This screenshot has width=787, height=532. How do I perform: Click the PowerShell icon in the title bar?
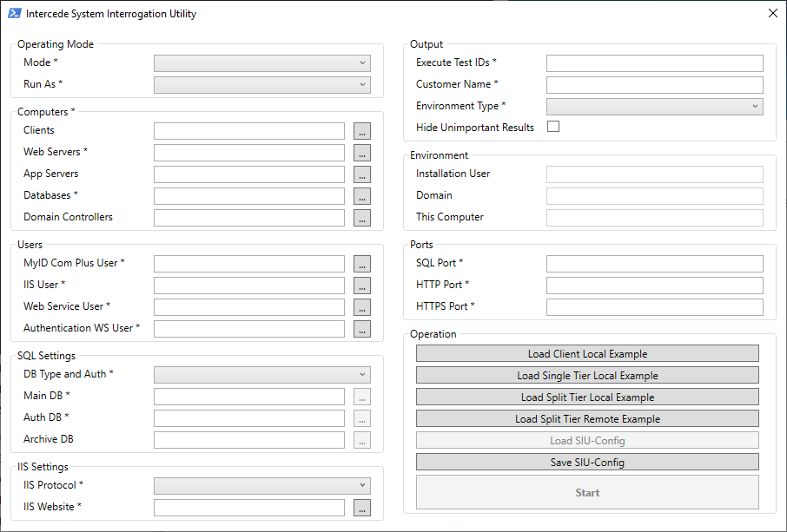tap(15, 14)
